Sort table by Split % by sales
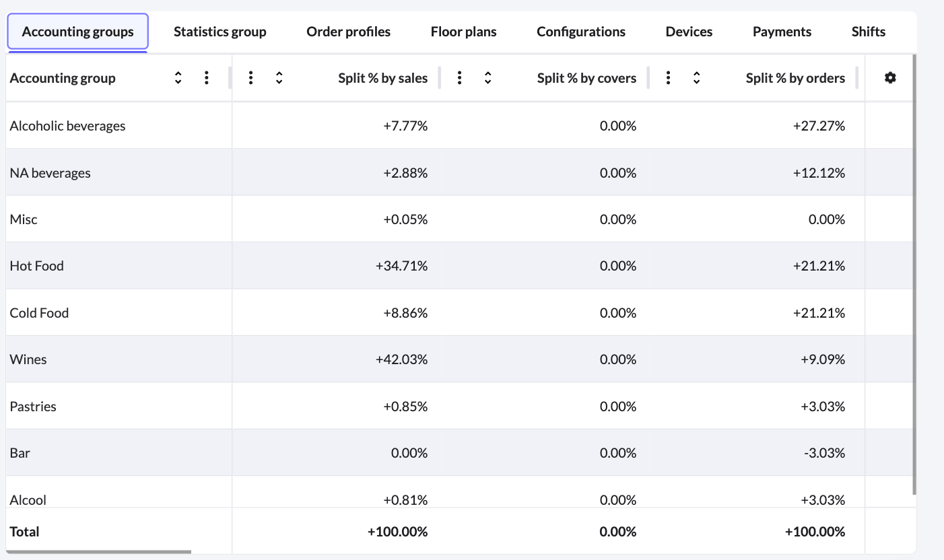This screenshot has width=944, height=560. point(279,78)
